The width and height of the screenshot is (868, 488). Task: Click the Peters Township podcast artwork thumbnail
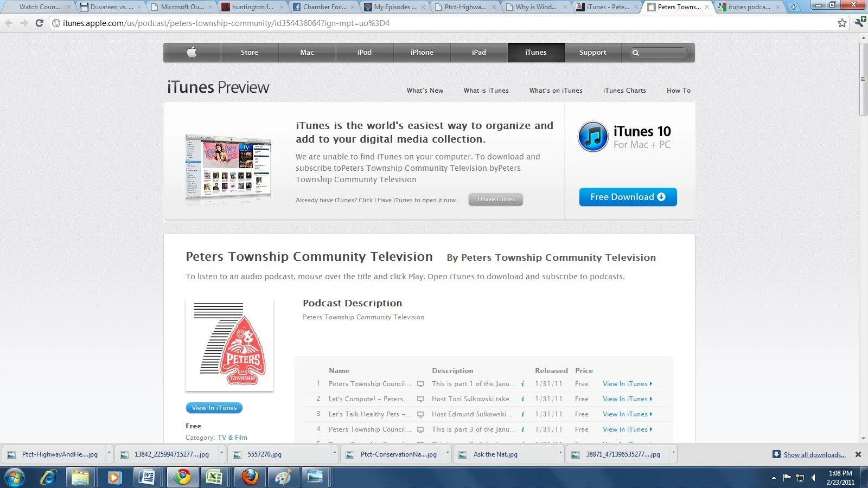[x=229, y=344]
